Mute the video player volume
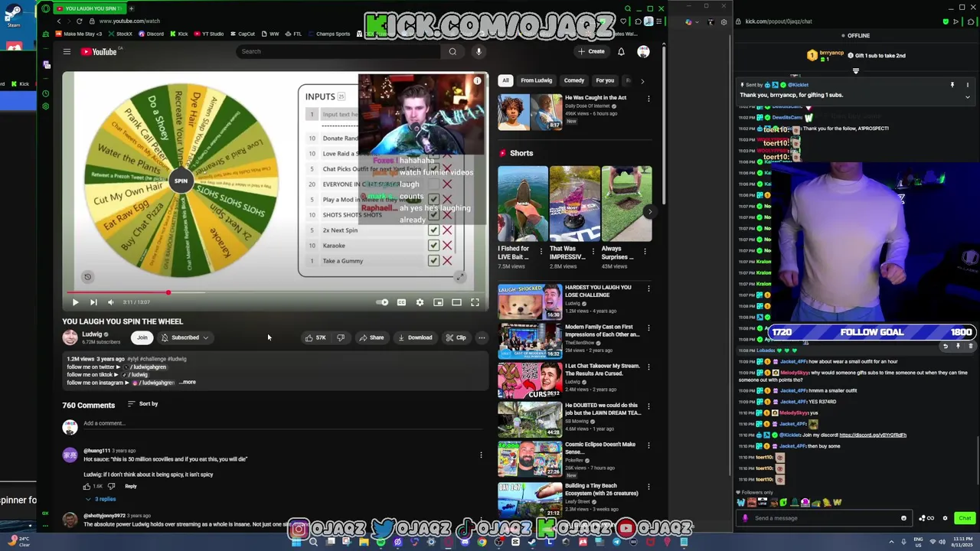 tap(111, 302)
